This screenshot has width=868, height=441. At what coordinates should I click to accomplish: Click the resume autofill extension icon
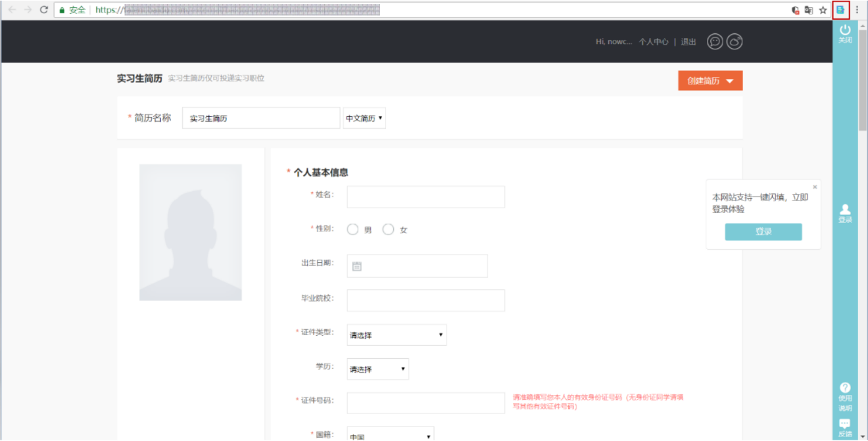point(840,10)
